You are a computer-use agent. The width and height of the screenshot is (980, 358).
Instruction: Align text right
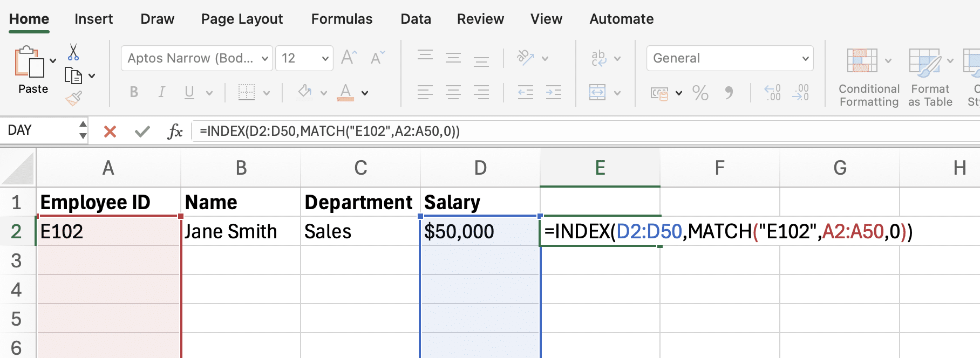point(481,92)
